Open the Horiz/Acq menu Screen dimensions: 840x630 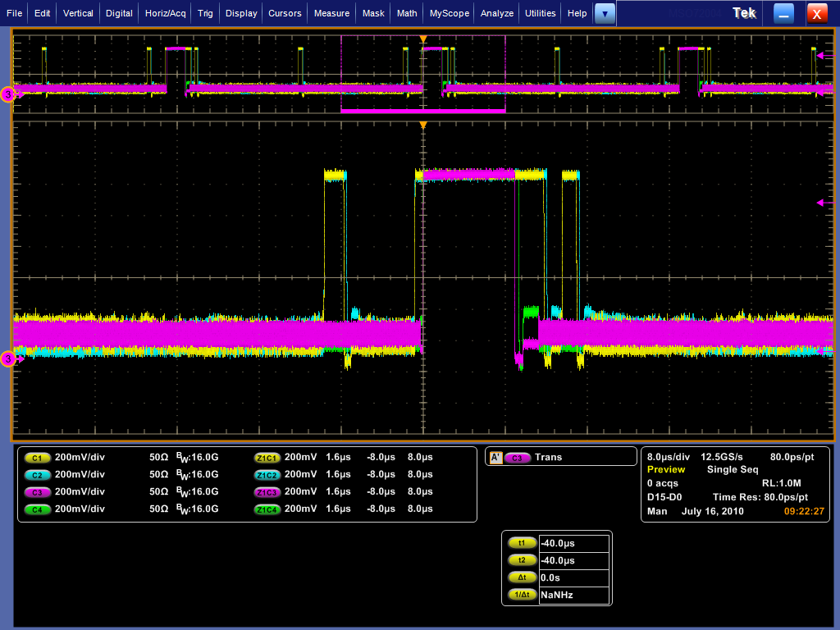click(x=165, y=13)
